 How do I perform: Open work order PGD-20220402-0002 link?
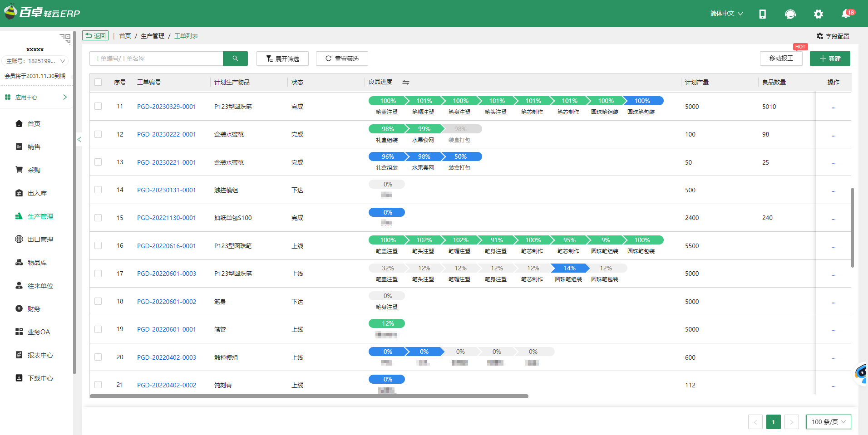pyautogui.click(x=167, y=385)
